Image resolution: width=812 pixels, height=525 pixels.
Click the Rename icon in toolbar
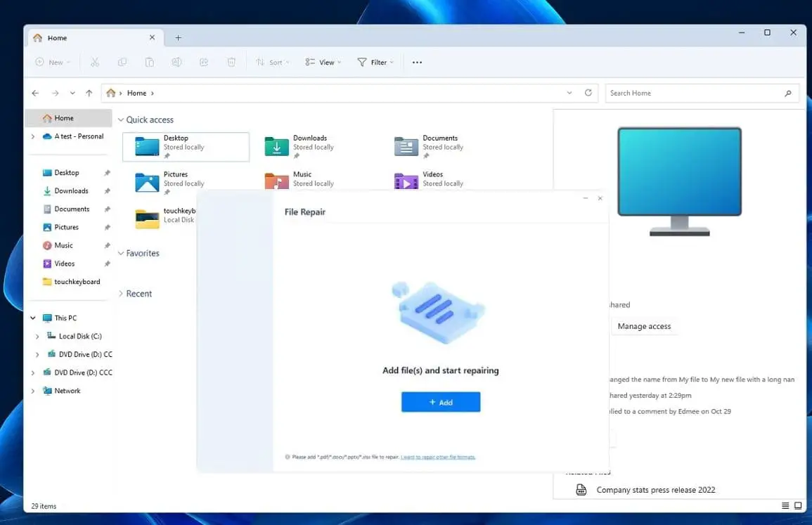(x=176, y=62)
